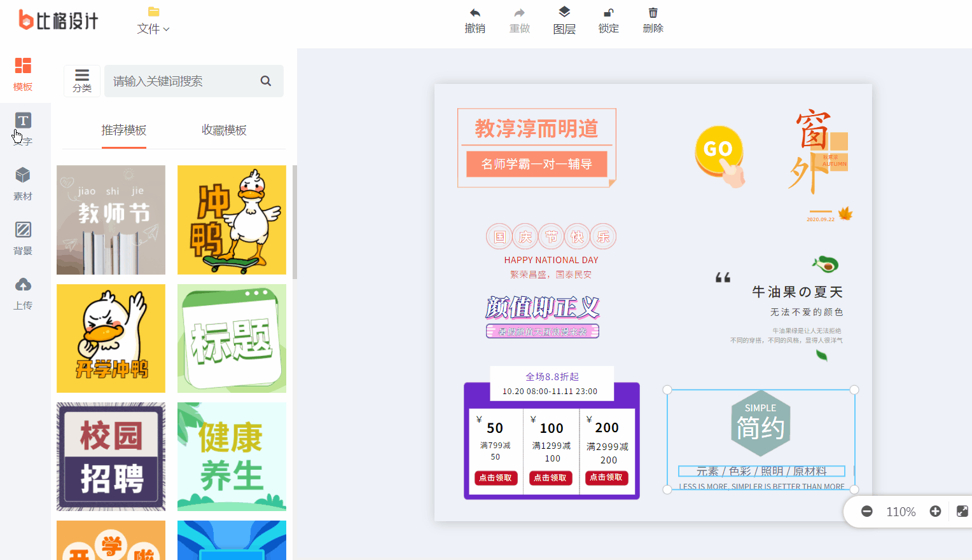972x560 pixels.
Task: Choose the 冲鸭 duck template thumbnail
Action: [x=232, y=220]
